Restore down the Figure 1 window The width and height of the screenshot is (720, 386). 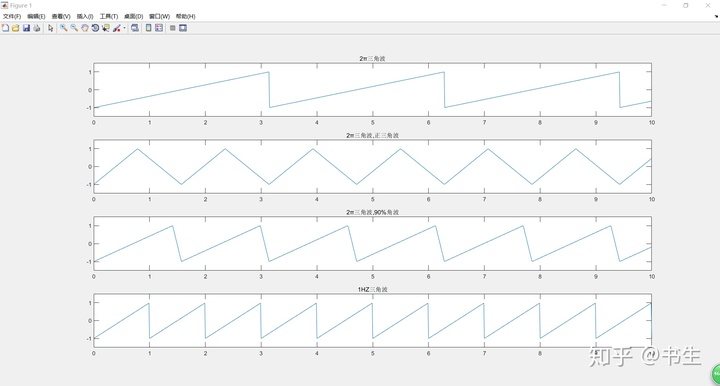(x=686, y=6)
